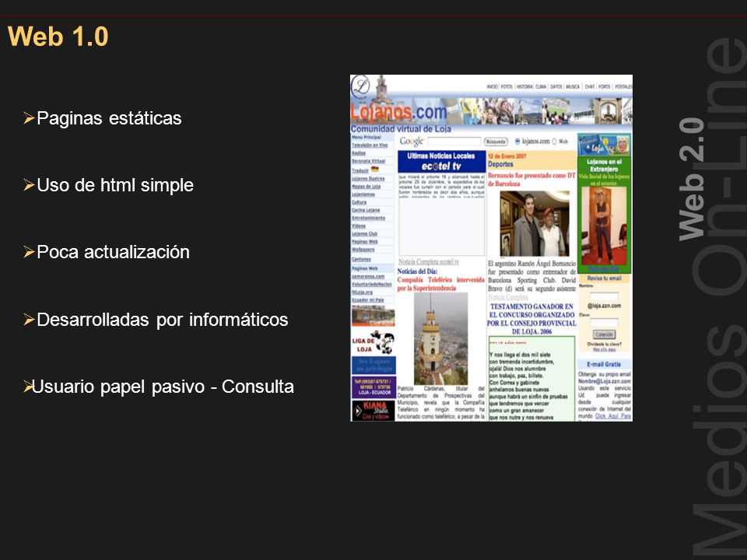The height and width of the screenshot is (560, 747).
Task: Click the Uso de html simple bullet
Action: (x=115, y=185)
